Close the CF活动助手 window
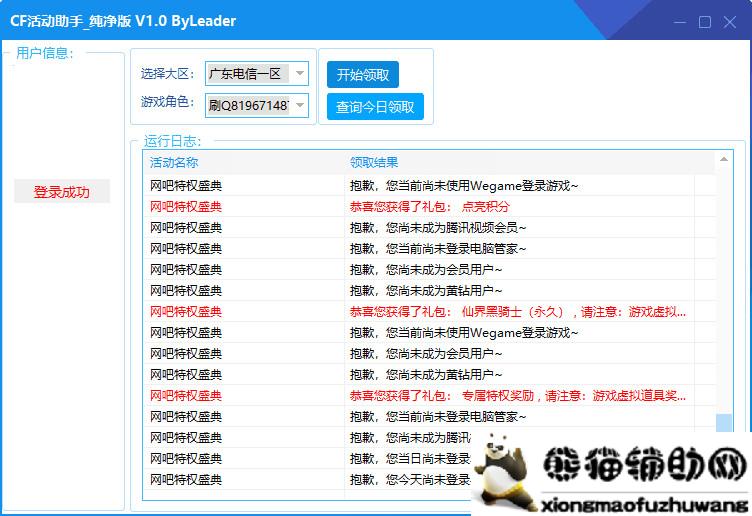The image size is (752, 516). pyautogui.click(x=730, y=21)
